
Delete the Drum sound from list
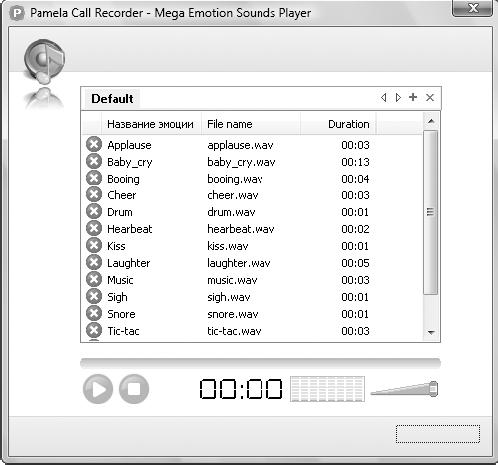point(94,211)
